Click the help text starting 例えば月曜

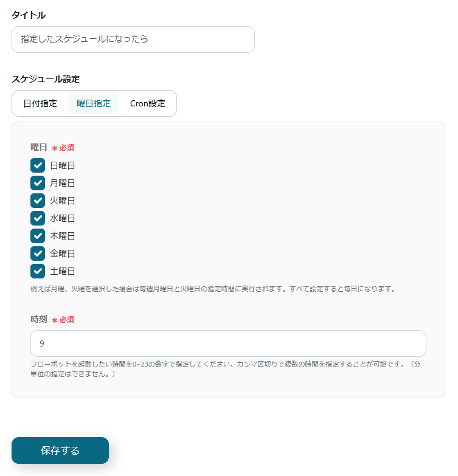click(x=213, y=289)
